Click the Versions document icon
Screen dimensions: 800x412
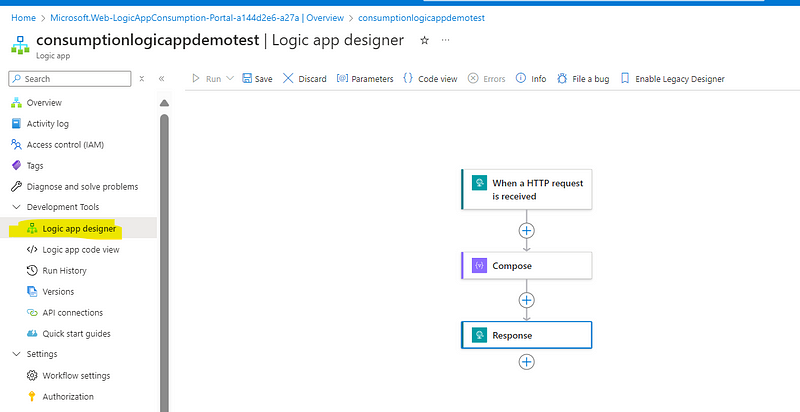click(32, 292)
